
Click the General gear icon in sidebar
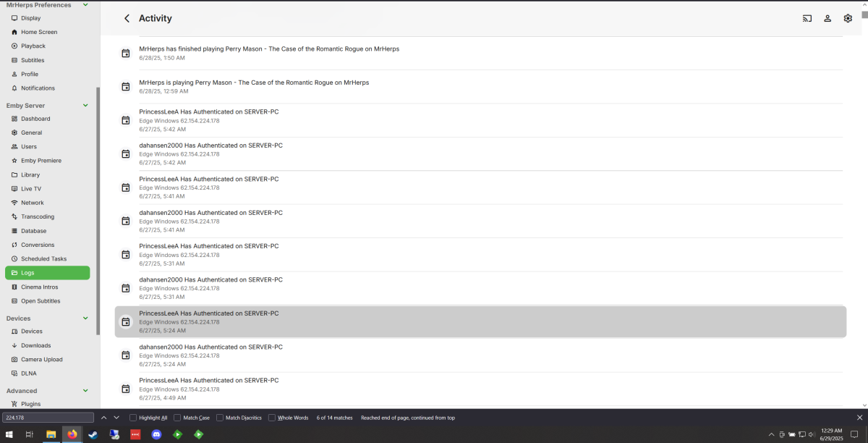pyautogui.click(x=14, y=132)
